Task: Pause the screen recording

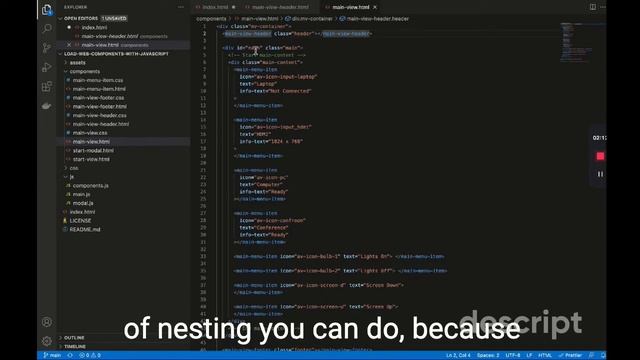Action: click(x=600, y=174)
